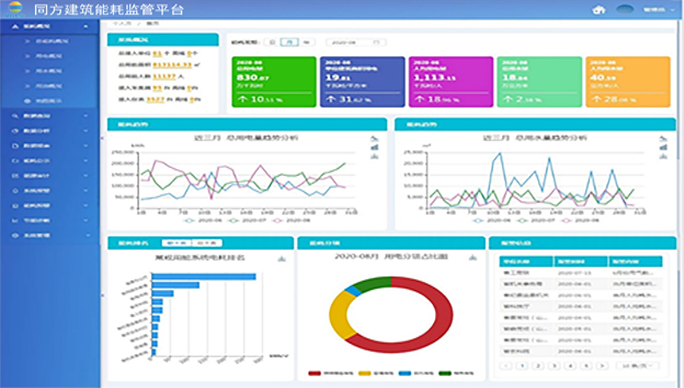The height and width of the screenshot is (388, 684).
Task: Click the alarm row dated 2020-07-13
Action: tap(581, 273)
